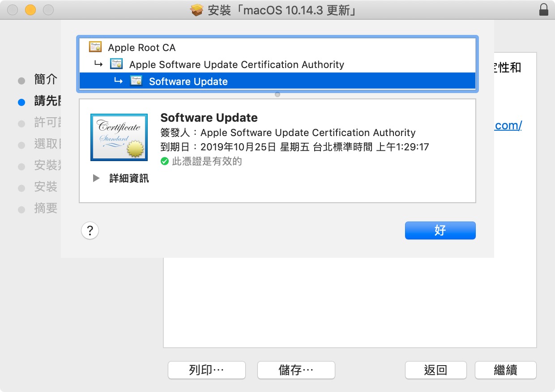Click the 到期日 expiration date text
The image size is (555, 392).
pos(295,147)
